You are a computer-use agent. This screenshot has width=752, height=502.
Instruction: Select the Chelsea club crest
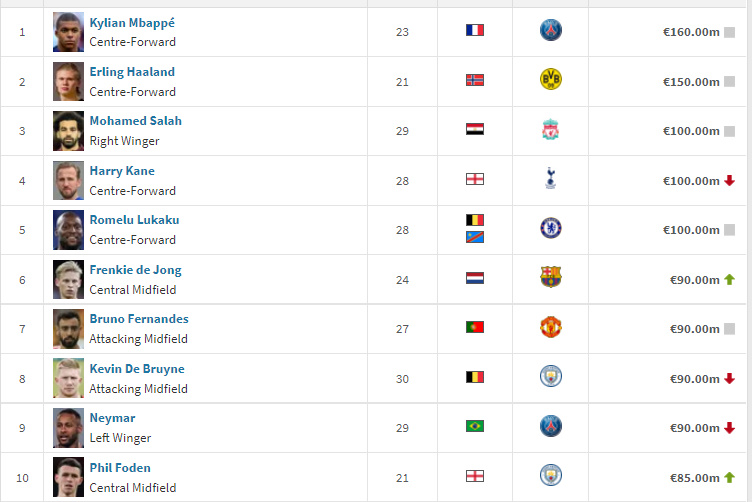[x=551, y=228]
